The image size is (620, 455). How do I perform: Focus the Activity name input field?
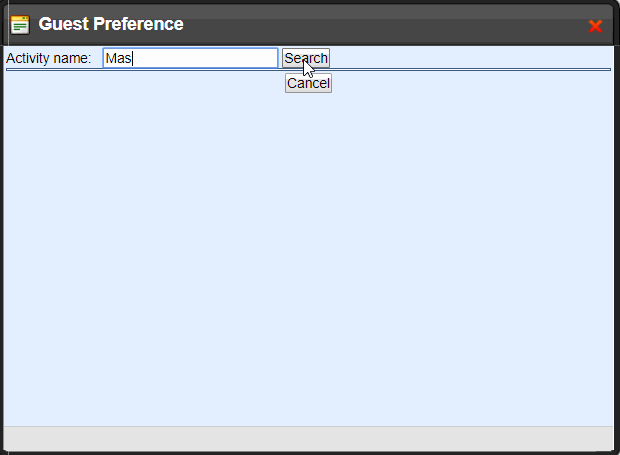tap(190, 58)
